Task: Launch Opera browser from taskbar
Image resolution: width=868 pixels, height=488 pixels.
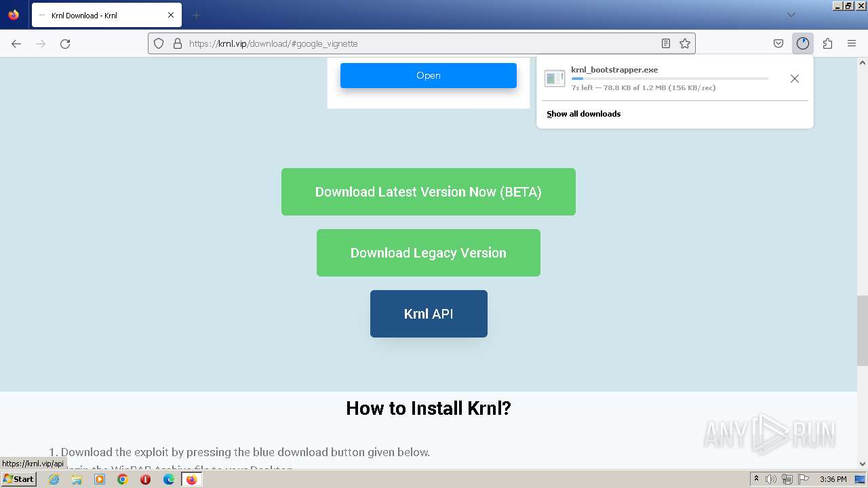Action: pyautogui.click(x=145, y=479)
